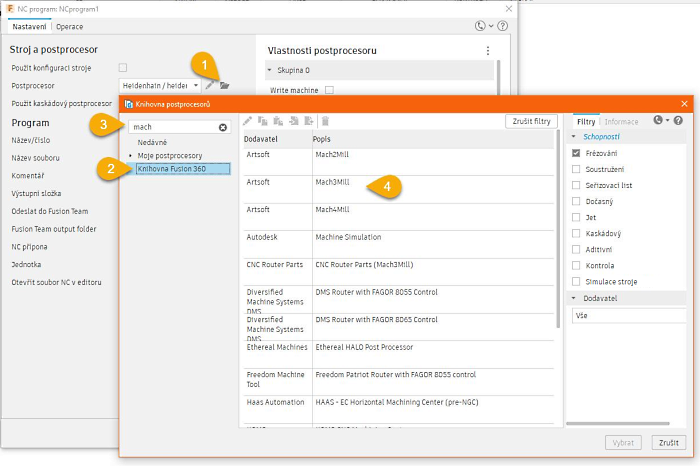Collapse the Schopnosti filter section
The image size is (700, 466).
tap(574, 137)
